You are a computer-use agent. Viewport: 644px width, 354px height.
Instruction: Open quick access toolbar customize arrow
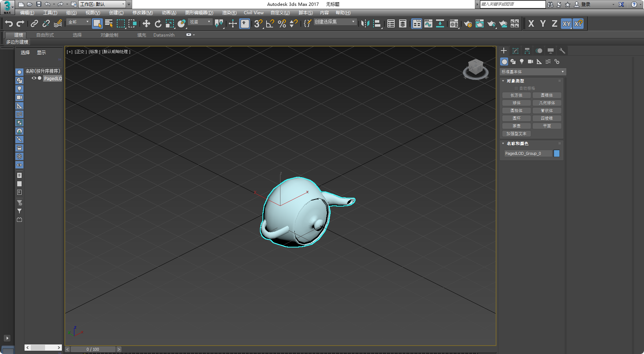click(x=129, y=4)
